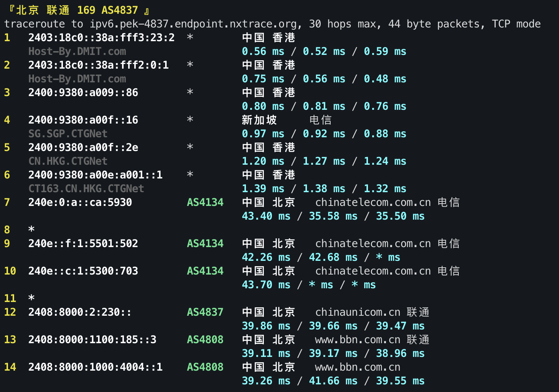Click the asterisk on hop 8

click(31, 230)
